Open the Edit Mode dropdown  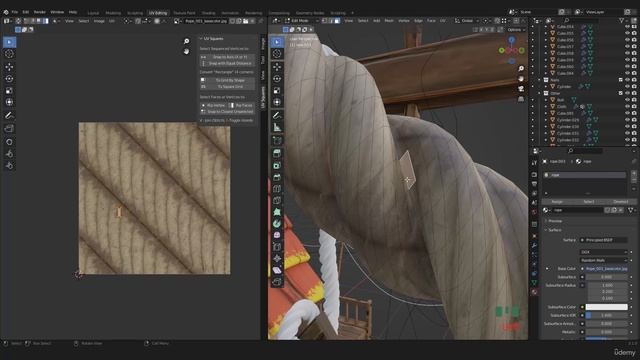point(302,21)
